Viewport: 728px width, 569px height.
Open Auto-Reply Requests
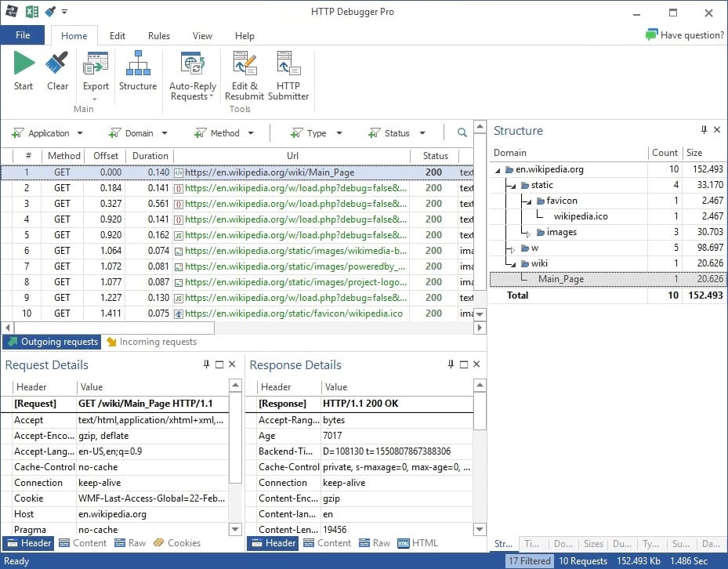[x=193, y=76]
